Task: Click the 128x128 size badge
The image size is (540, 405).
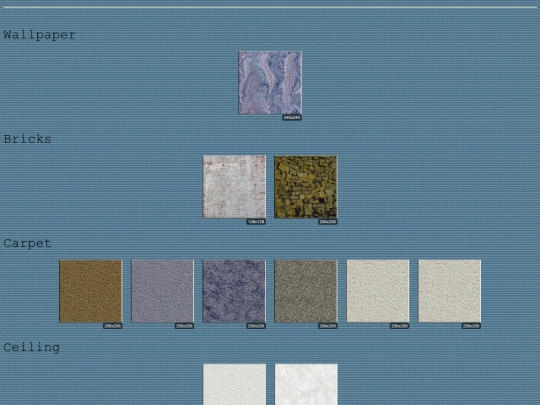Action: pyautogui.click(x=256, y=222)
